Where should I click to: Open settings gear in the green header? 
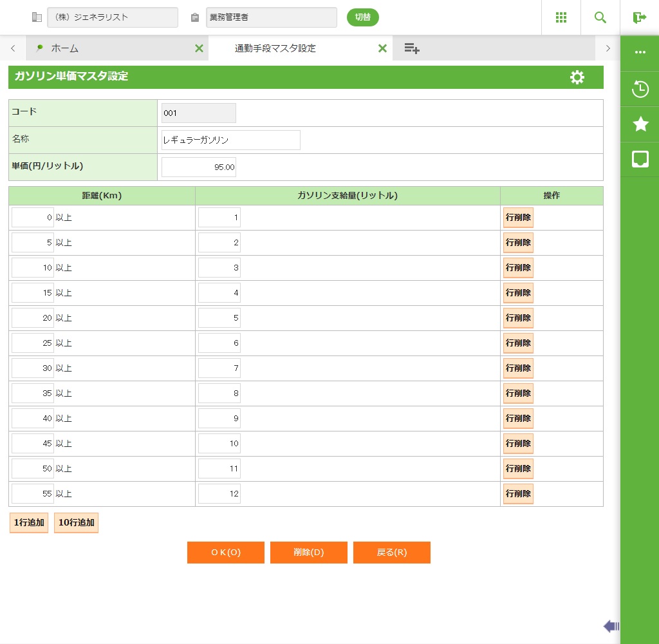click(577, 77)
